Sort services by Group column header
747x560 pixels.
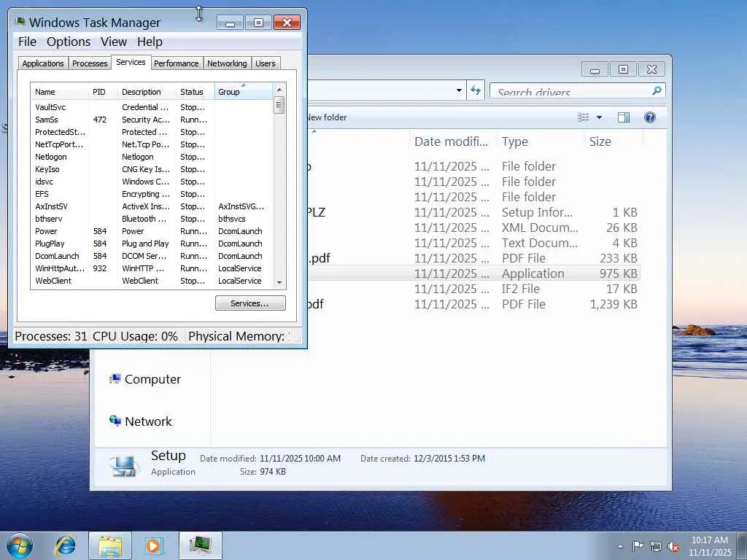click(x=243, y=92)
